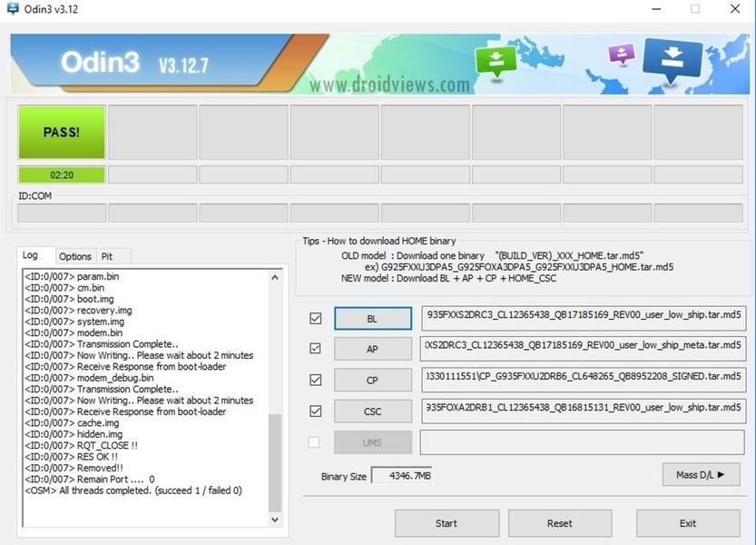The height and width of the screenshot is (545, 756).
Task: Click the log scrollbar thumb
Action: coord(275,462)
